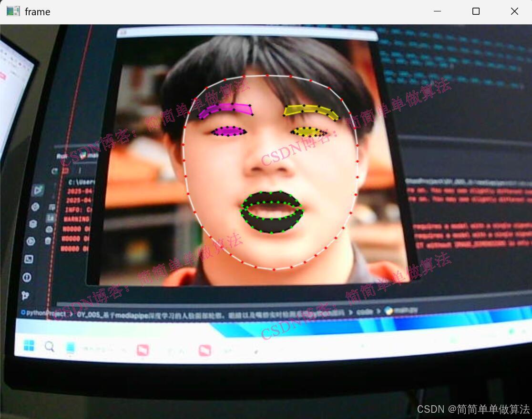Viewport: 532px width, 419px height.
Task: Click the first pink app icon on the taskbar
Action: pos(143,350)
